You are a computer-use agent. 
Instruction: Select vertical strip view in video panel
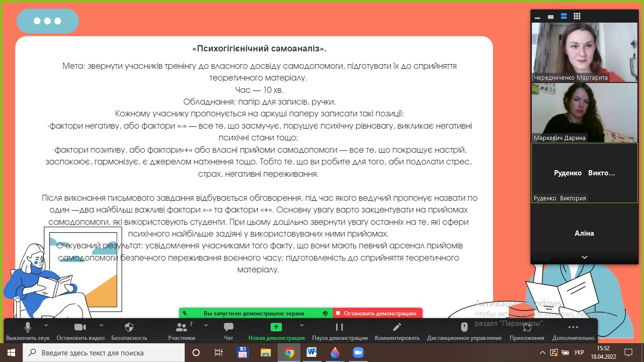click(564, 16)
